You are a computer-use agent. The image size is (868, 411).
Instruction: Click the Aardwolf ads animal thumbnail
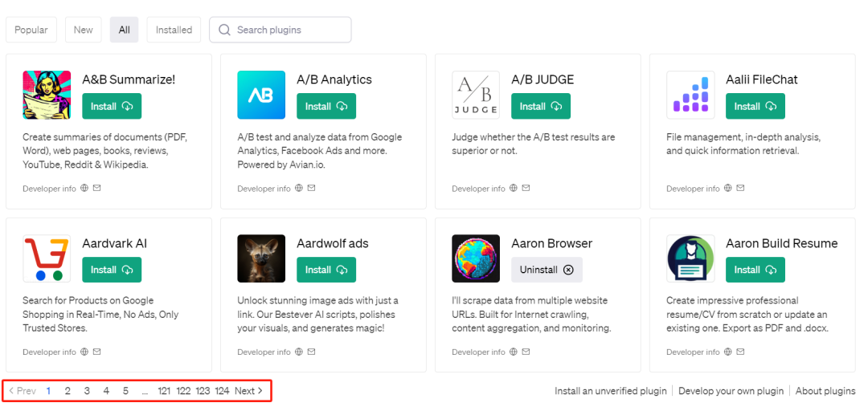click(x=261, y=258)
